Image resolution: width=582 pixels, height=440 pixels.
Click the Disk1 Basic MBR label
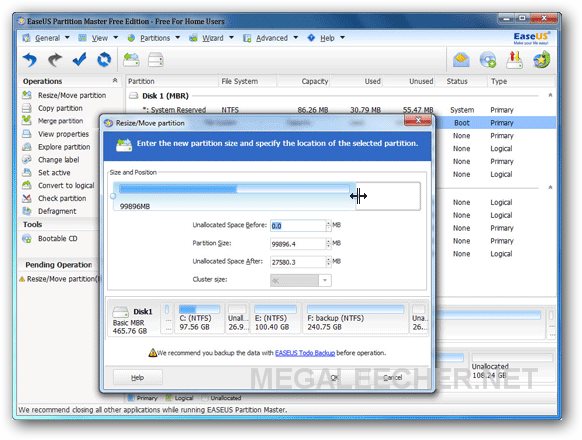[136, 320]
